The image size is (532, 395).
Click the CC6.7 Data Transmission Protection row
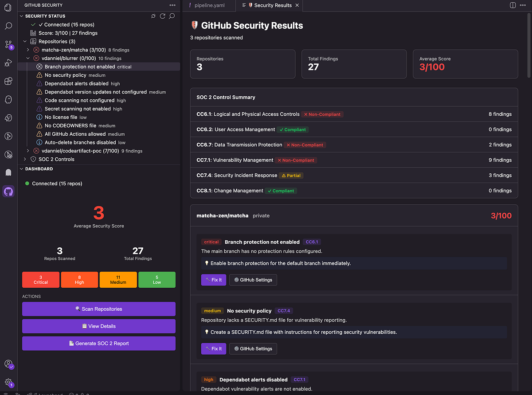point(354,145)
